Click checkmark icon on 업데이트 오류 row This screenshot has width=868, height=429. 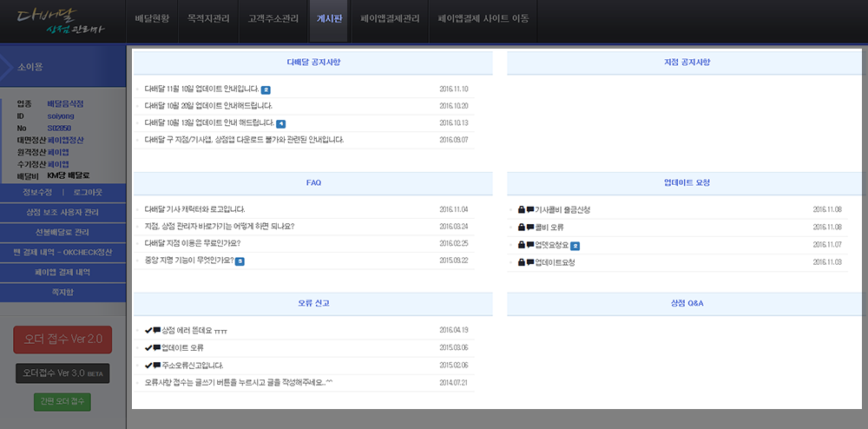pyautogui.click(x=148, y=347)
